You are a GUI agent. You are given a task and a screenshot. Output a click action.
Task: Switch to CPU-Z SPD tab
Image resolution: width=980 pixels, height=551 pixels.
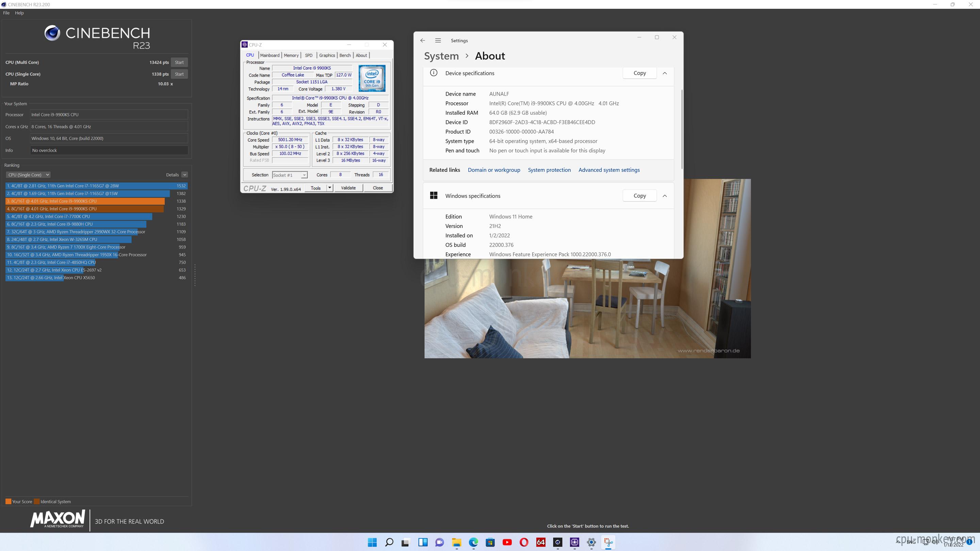[309, 55]
